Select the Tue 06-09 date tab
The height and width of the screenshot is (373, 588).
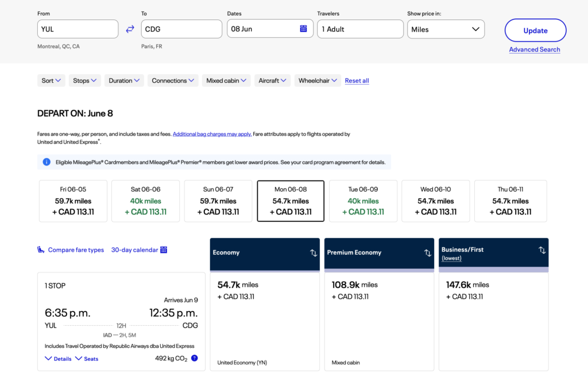363,201
